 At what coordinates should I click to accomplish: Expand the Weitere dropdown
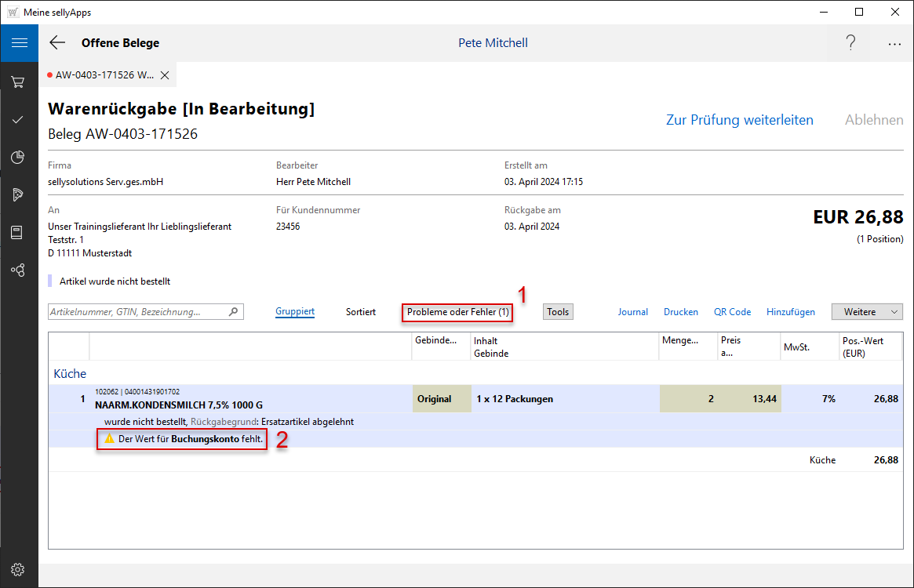[867, 312]
